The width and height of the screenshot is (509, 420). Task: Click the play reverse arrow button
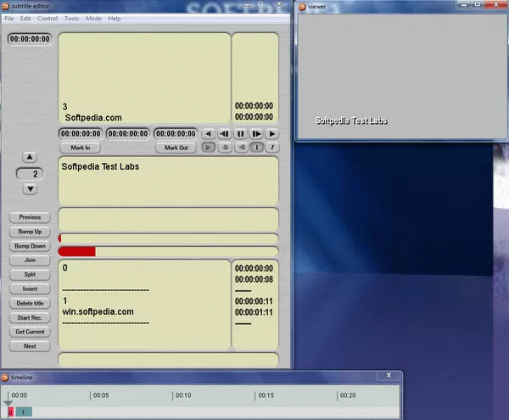pos(209,134)
